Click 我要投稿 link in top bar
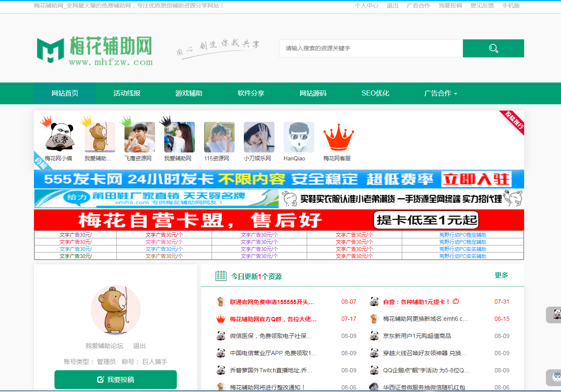The width and height of the screenshot is (561, 392). coord(450,5)
